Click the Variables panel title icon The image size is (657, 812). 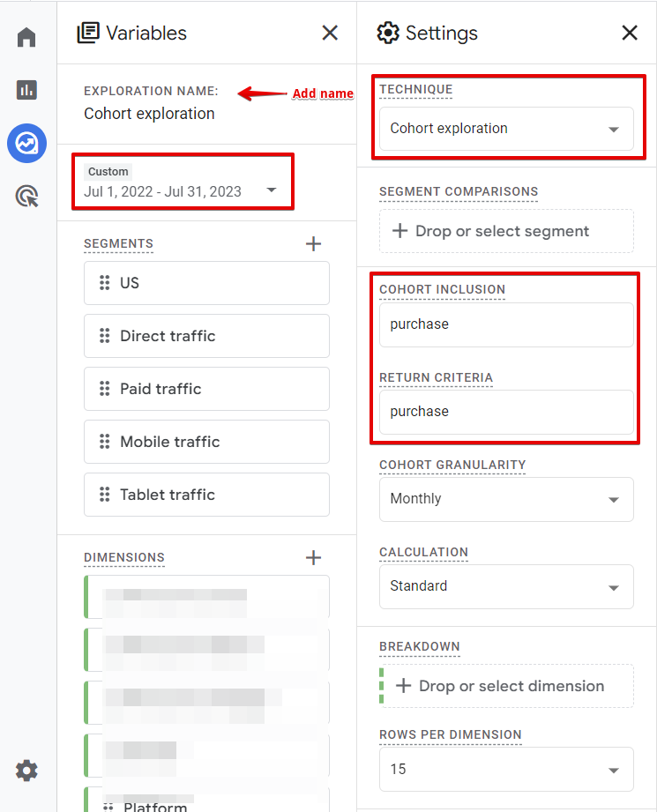click(x=88, y=34)
